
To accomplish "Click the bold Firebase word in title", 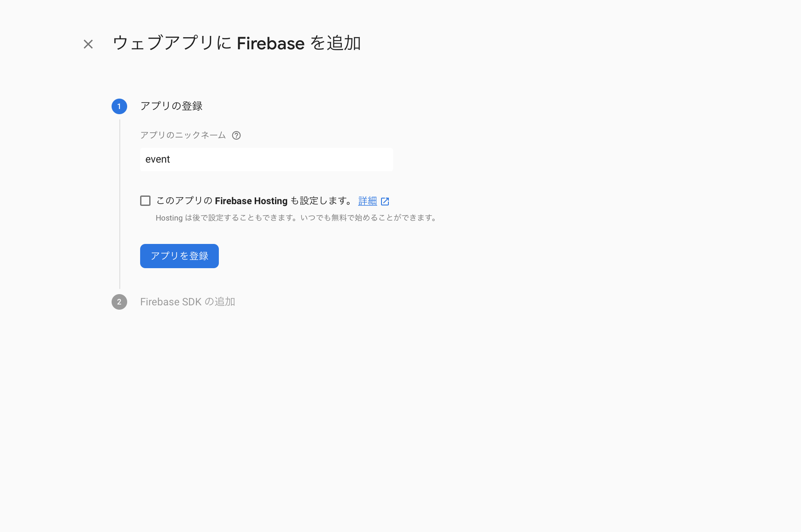I will pyautogui.click(x=271, y=43).
